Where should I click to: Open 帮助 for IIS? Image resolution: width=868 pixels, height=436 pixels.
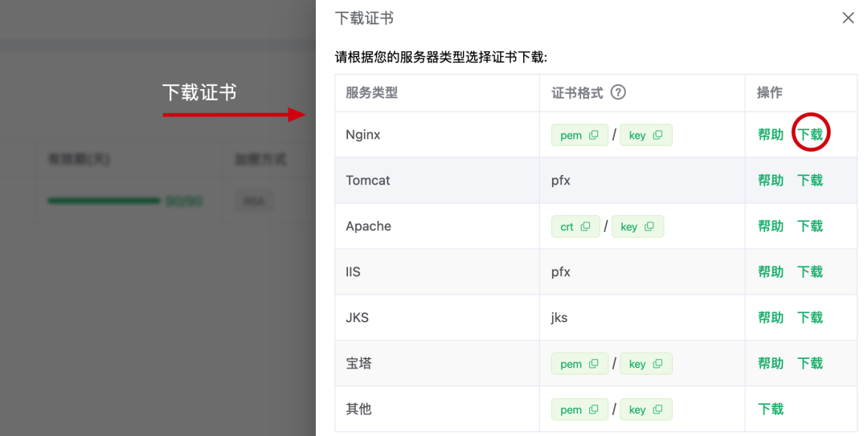pos(771,271)
